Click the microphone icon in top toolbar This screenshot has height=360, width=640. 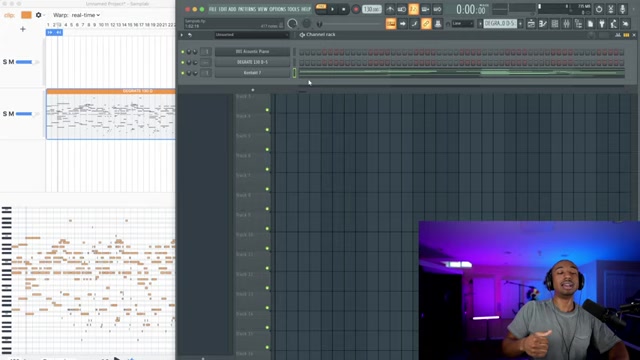point(622,9)
